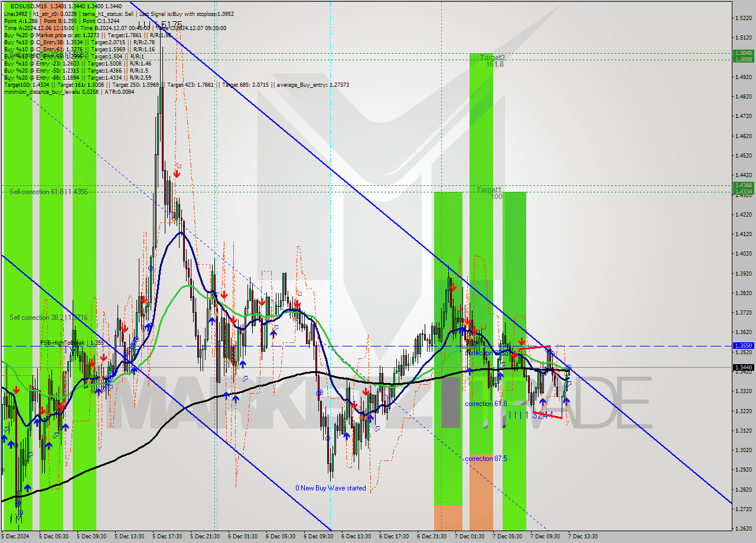Select the Sell correction 38.2 | 1.3716 label
Image resolution: width=756 pixels, height=543 pixels.
point(48,318)
